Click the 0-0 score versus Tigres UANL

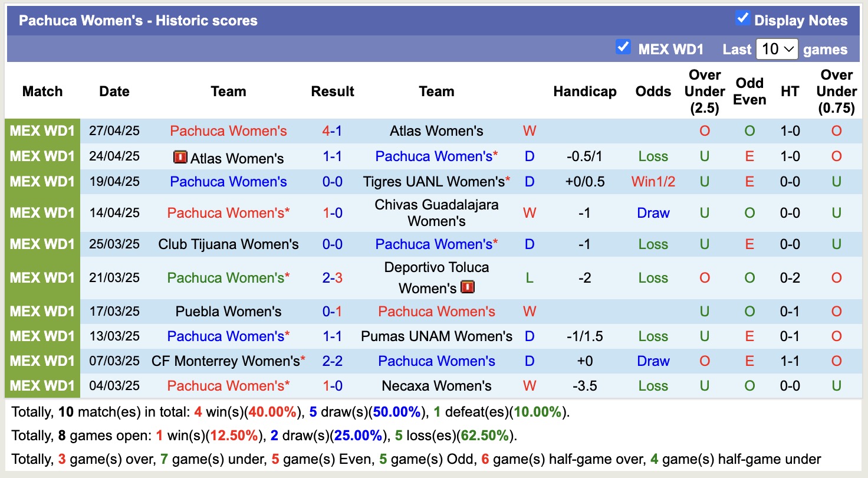click(332, 182)
